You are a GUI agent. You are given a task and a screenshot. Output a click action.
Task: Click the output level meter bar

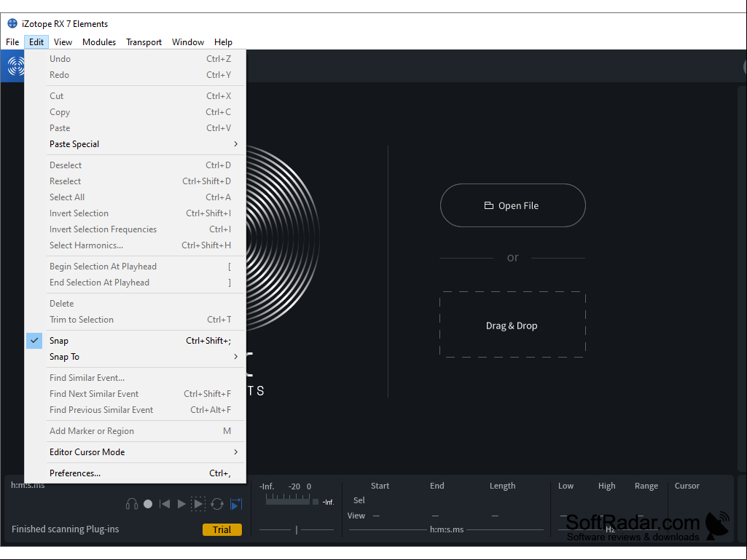click(x=288, y=500)
